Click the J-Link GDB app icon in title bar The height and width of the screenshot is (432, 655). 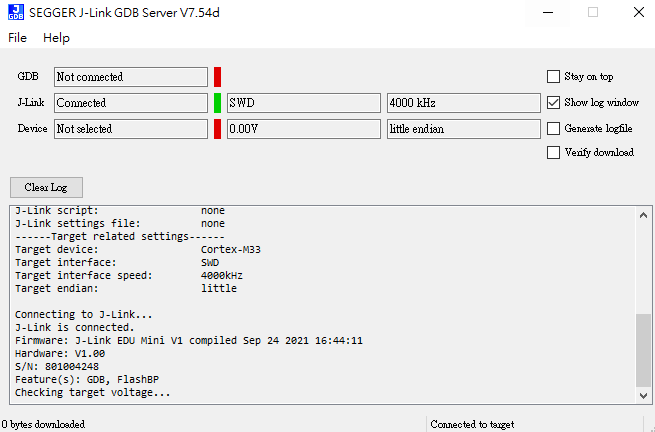pyautogui.click(x=16, y=13)
